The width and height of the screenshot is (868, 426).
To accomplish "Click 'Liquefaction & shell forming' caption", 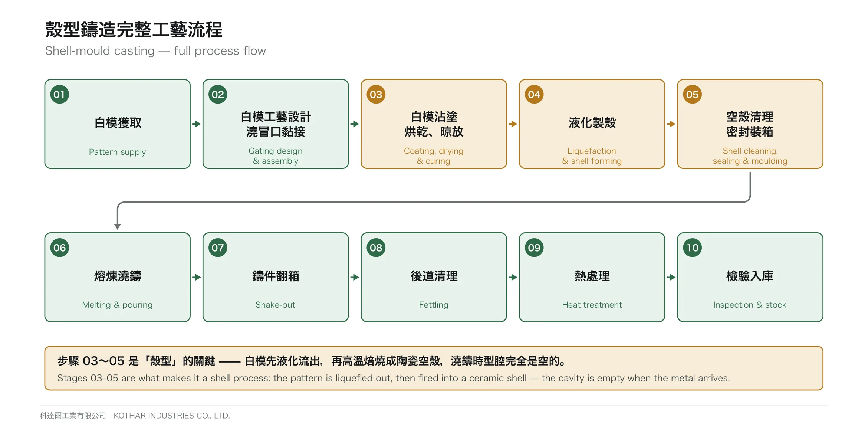I will (592, 156).
